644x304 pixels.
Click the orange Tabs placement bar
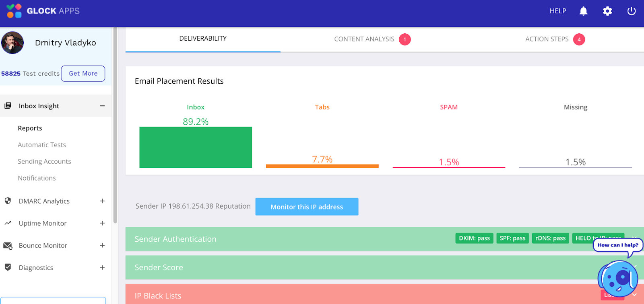coord(322,166)
